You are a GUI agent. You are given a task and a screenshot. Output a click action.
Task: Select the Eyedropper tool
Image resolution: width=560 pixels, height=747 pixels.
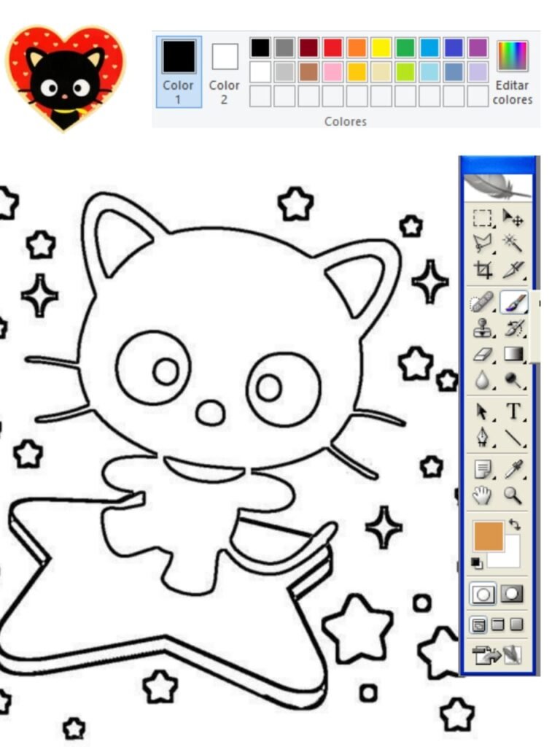click(514, 469)
